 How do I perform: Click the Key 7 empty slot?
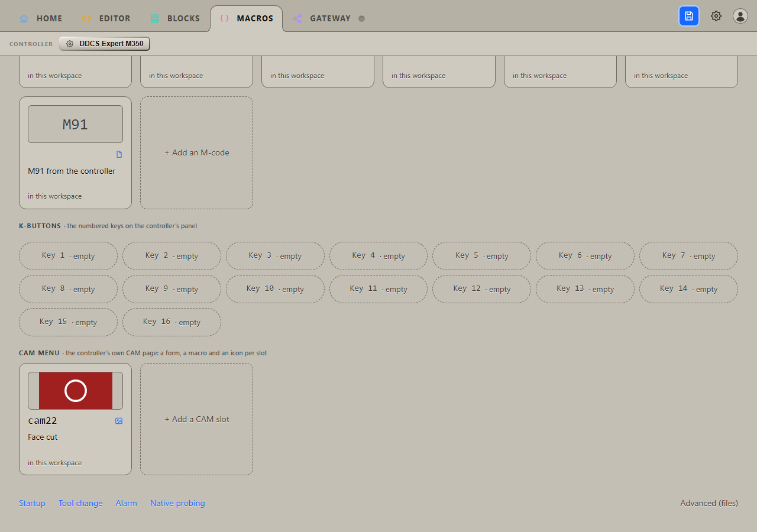coord(688,256)
